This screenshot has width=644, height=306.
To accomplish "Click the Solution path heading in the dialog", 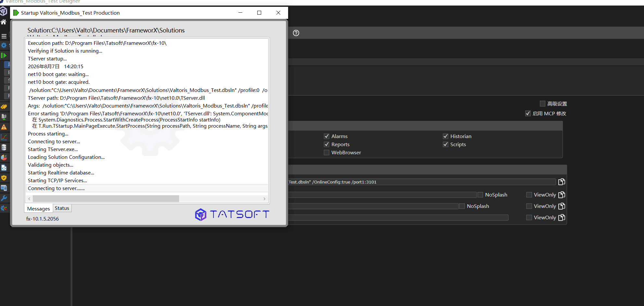I will tap(106, 30).
